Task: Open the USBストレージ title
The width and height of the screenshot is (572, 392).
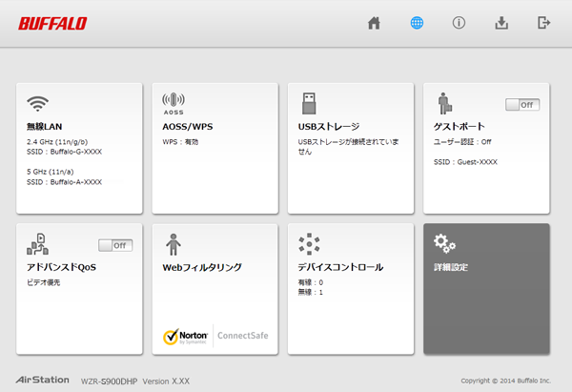Action: tap(329, 127)
